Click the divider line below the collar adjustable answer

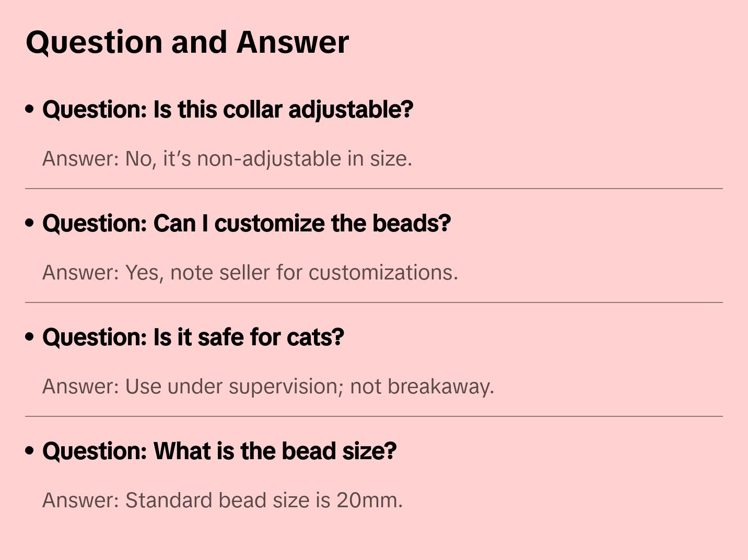pyautogui.click(x=374, y=189)
